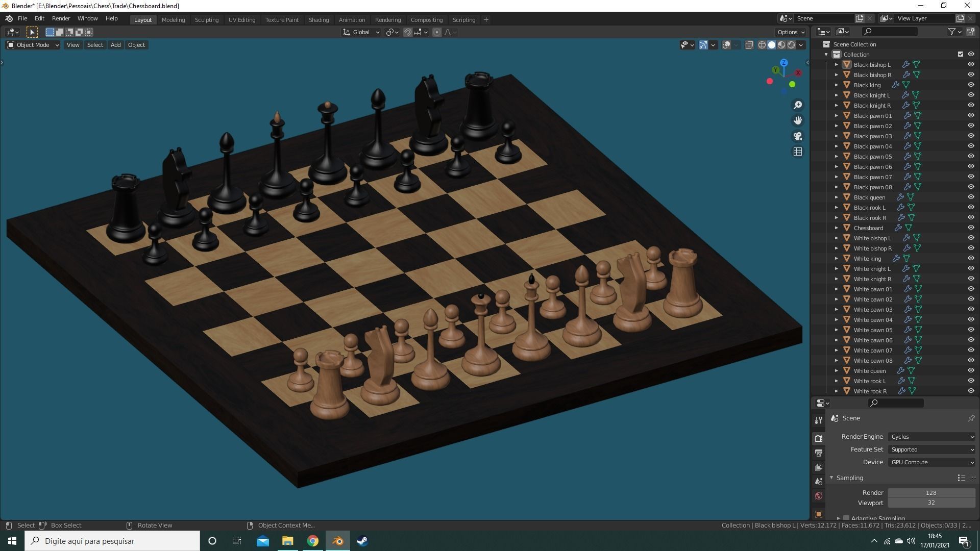The width and height of the screenshot is (980, 551).
Task: Open the outliner filter dropdown
Action: click(954, 32)
